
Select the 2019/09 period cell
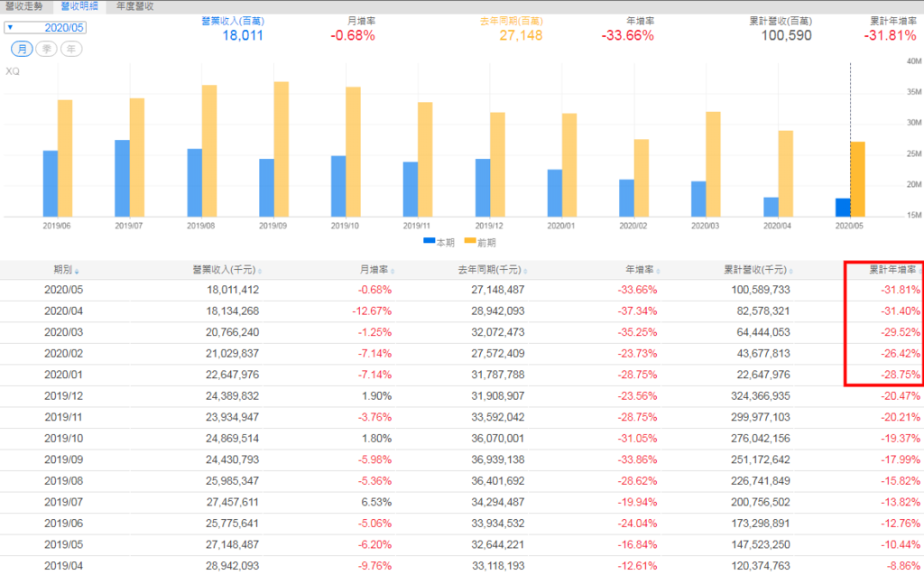(64, 459)
